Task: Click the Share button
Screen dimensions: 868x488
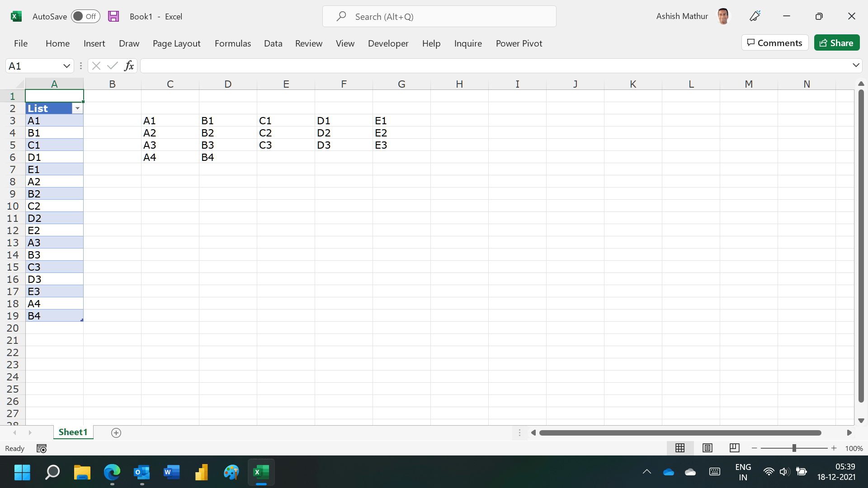Action: pos(837,43)
